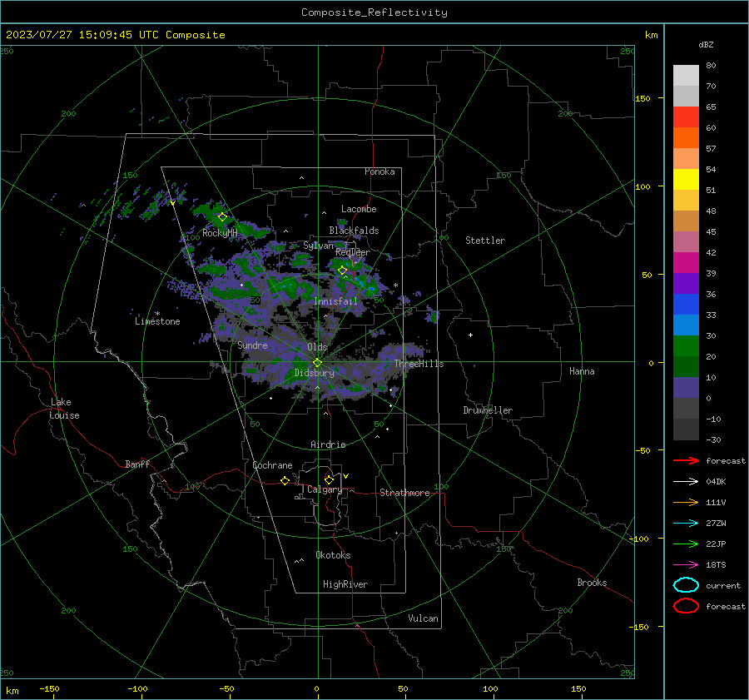Click the white plus marker west of Hanna

470,335
